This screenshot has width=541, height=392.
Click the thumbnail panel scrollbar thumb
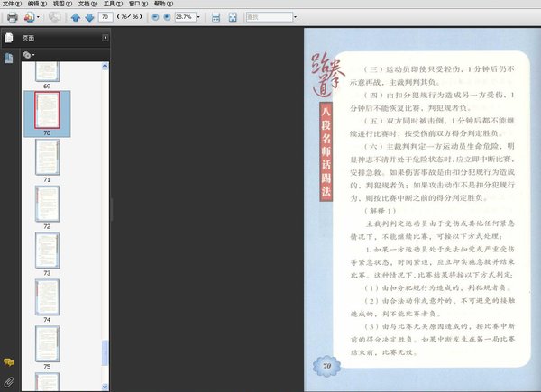(105, 352)
